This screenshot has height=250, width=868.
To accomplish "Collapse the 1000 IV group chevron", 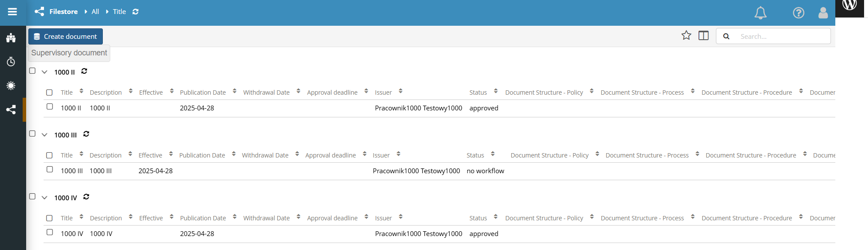I will click(x=44, y=198).
